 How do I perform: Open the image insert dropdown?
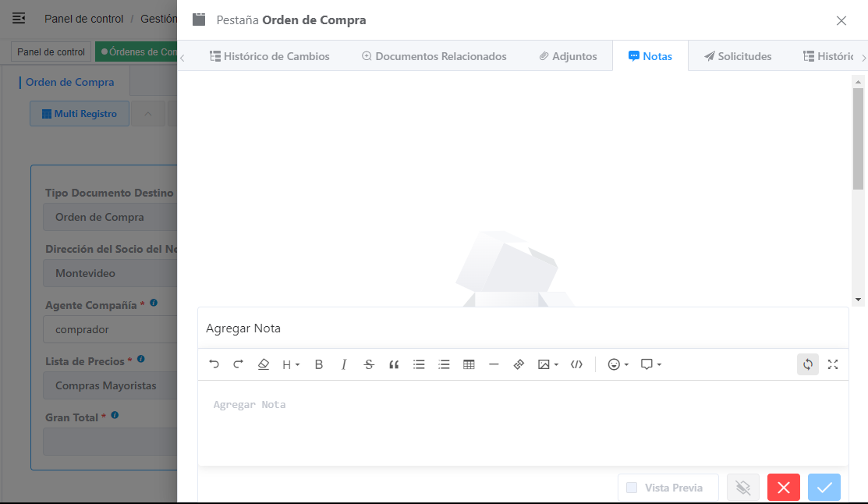click(547, 364)
